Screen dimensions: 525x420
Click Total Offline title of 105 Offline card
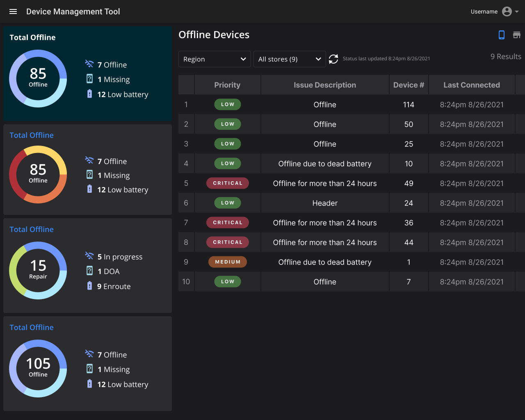pyautogui.click(x=32, y=327)
